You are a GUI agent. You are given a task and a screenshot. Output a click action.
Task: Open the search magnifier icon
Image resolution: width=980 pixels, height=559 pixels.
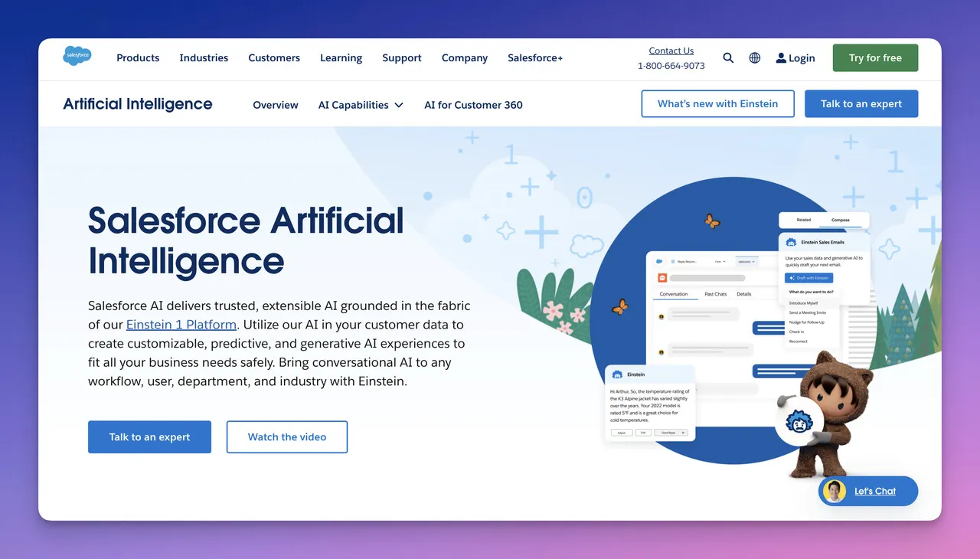pyautogui.click(x=728, y=57)
